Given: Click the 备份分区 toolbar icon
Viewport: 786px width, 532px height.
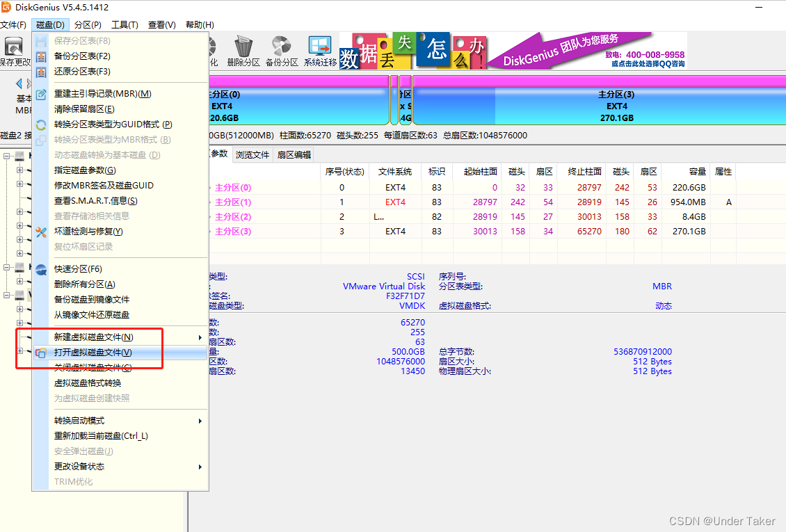Looking at the screenshot, I should pos(281,46).
